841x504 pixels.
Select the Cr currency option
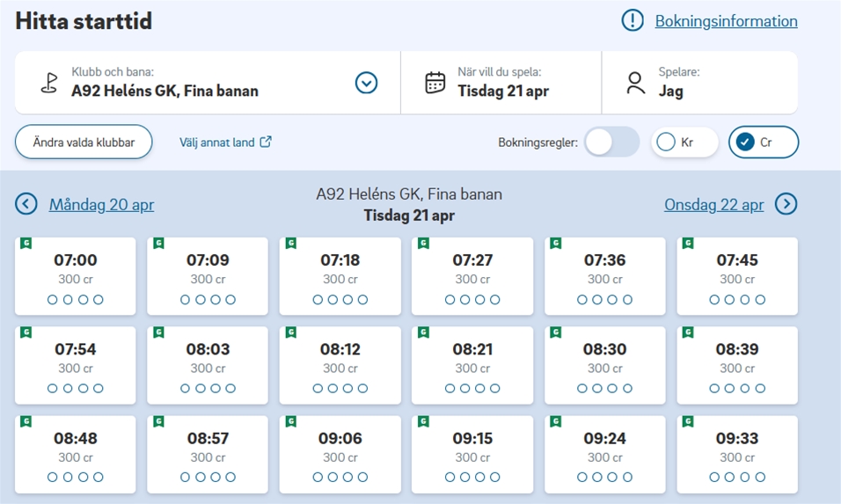coord(763,142)
